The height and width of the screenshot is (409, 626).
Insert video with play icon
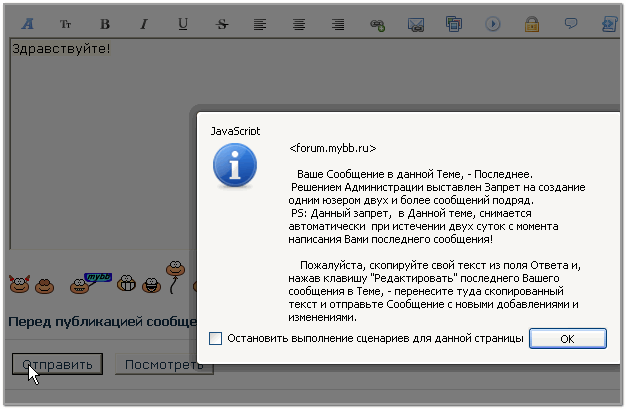point(493,24)
